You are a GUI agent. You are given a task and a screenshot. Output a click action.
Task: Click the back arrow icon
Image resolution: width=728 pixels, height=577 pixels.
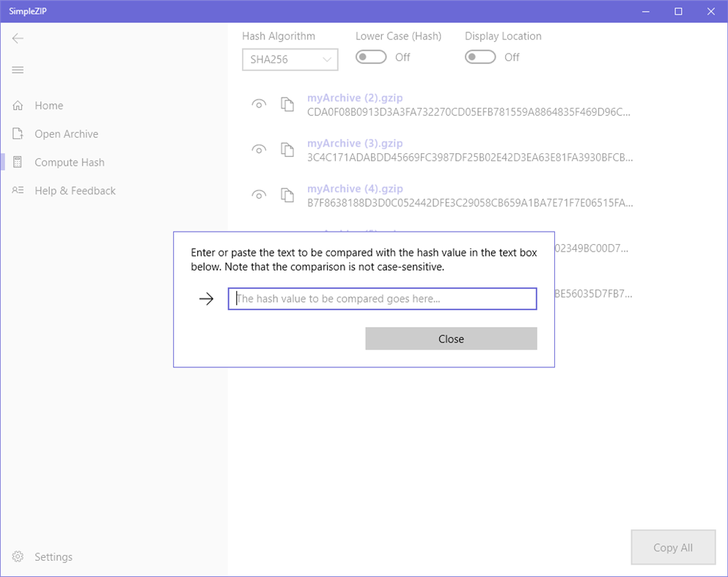(x=18, y=38)
